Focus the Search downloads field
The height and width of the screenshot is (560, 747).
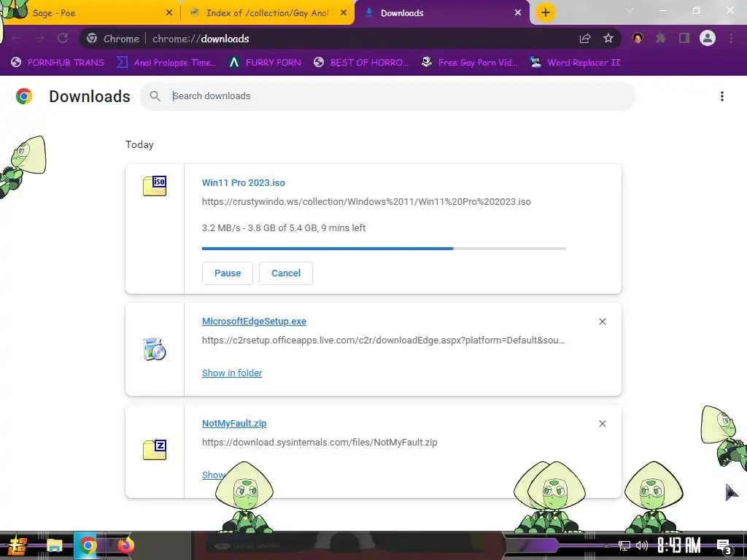click(x=387, y=96)
